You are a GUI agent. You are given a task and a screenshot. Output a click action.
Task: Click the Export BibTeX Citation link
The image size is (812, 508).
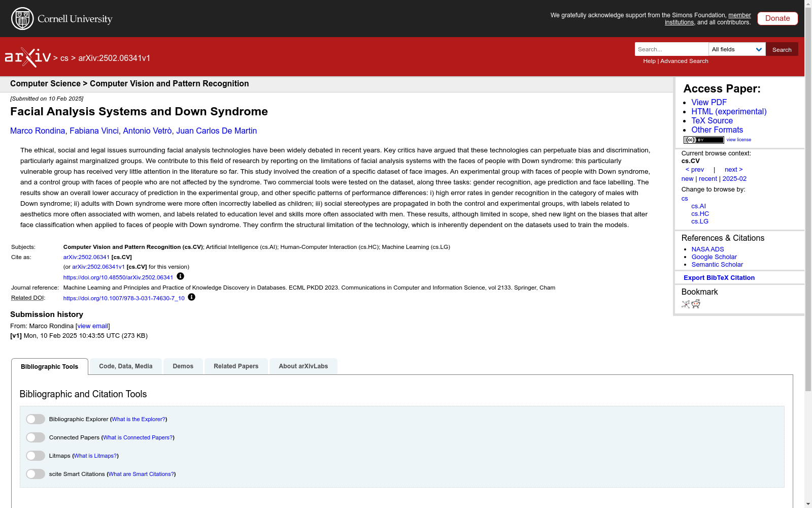click(719, 278)
